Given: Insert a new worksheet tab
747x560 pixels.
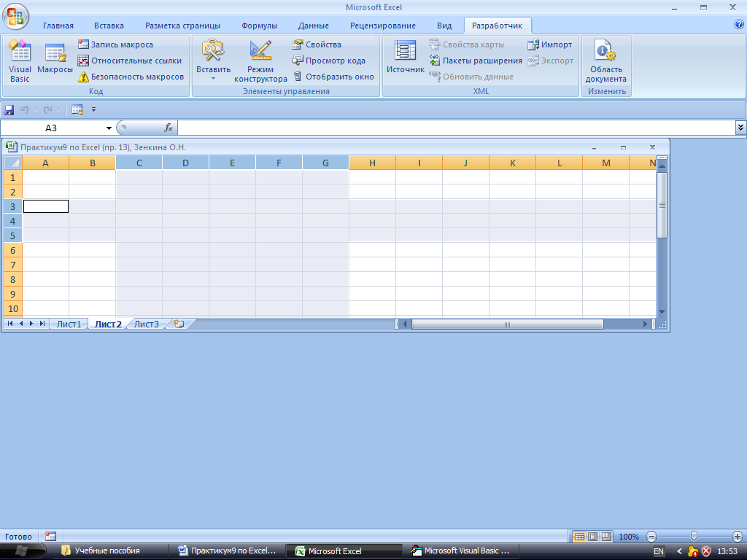Looking at the screenshot, I should [x=179, y=324].
